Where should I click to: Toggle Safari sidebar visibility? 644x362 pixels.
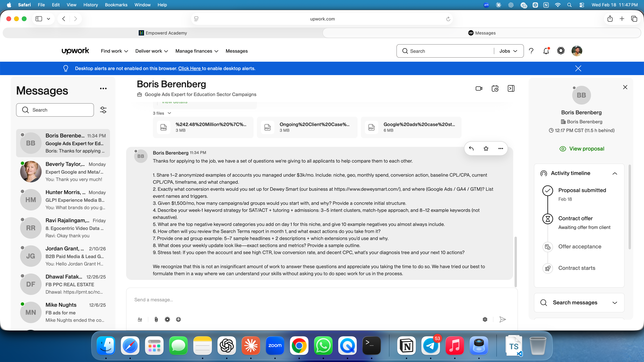tap(39, 19)
